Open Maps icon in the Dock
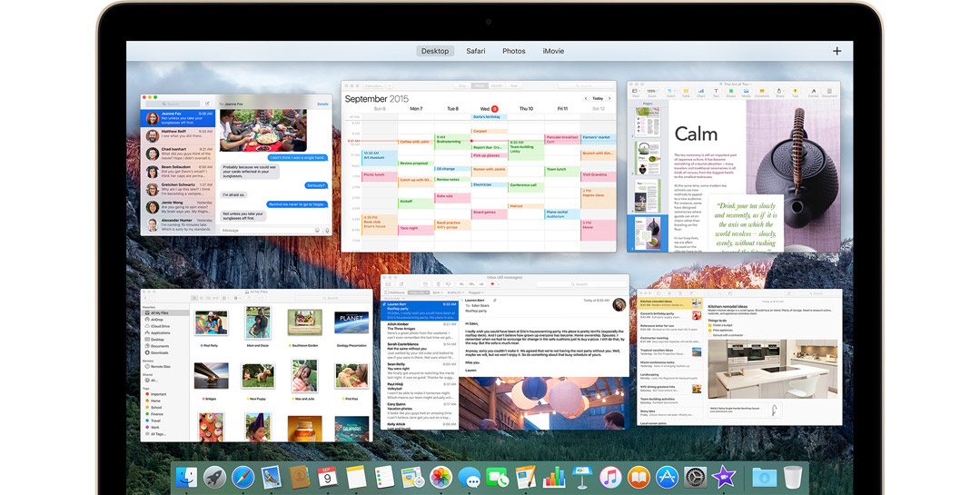The height and width of the screenshot is (495, 980). tap(412, 478)
